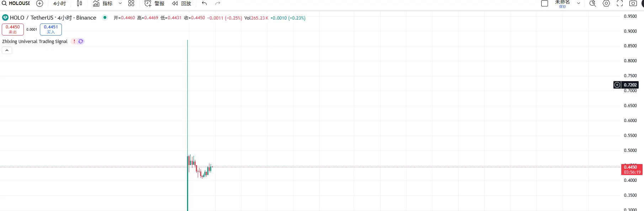Open the 指标 indicators menu
The height and width of the screenshot is (211, 644).
103,4
